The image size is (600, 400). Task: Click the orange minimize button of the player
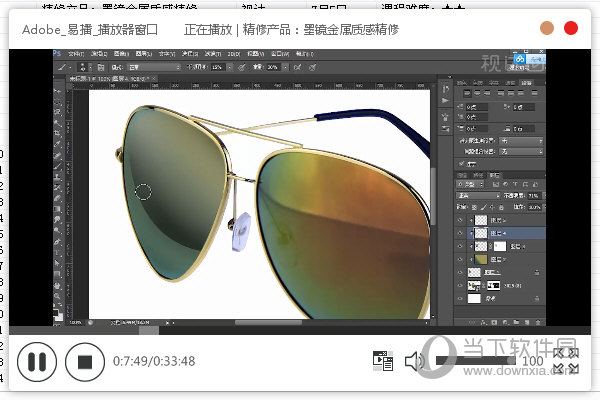point(547,28)
